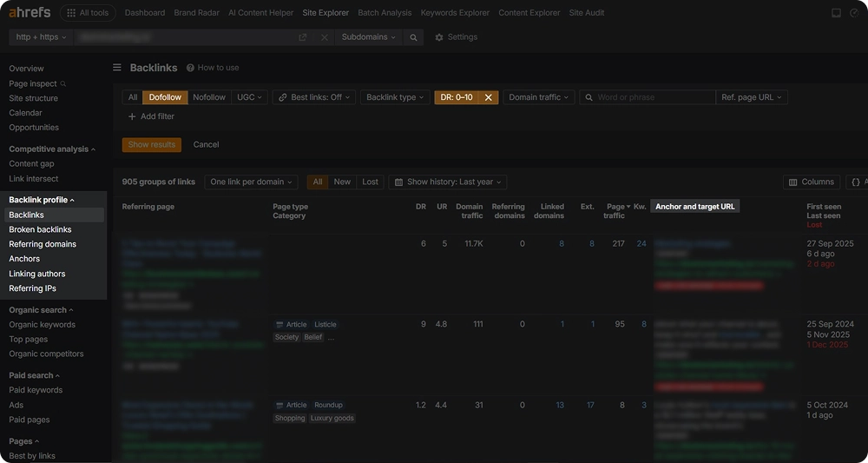Viewport: 868px width, 463px height.
Task: Open the Columns selector
Action: coord(812,182)
